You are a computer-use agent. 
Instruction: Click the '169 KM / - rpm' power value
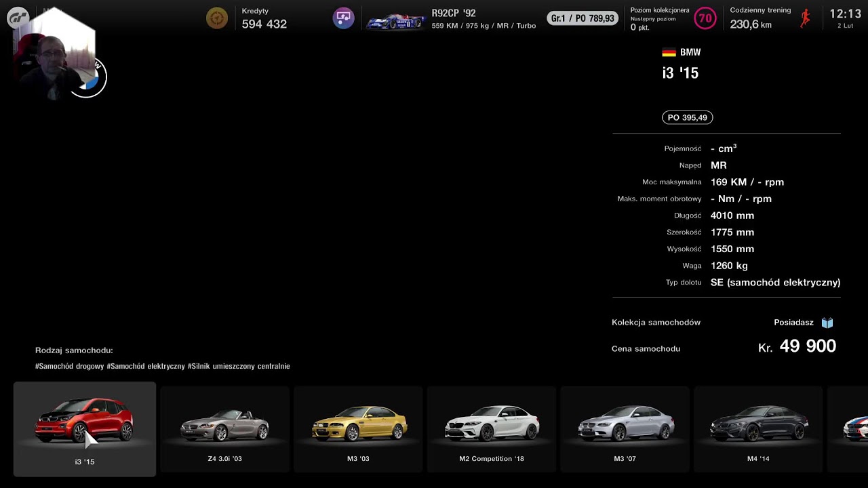[x=747, y=182]
